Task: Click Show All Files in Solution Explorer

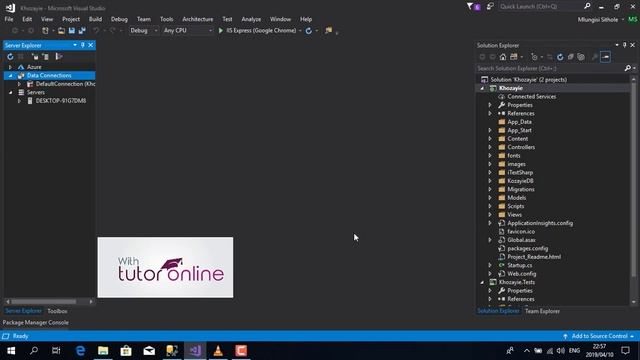Action: tap(581, 57)
